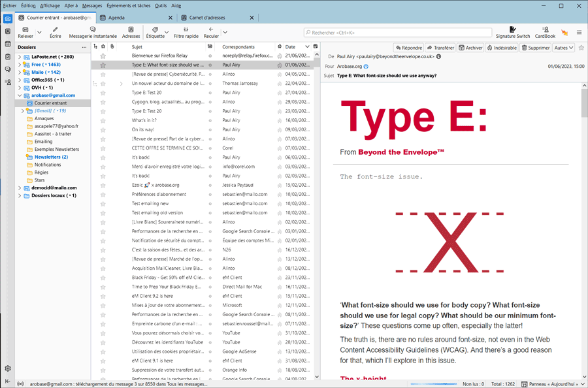Viewport: 588px width, 388px height.
Task: Click the Supprimer button
Action: [x=536, y=48]
